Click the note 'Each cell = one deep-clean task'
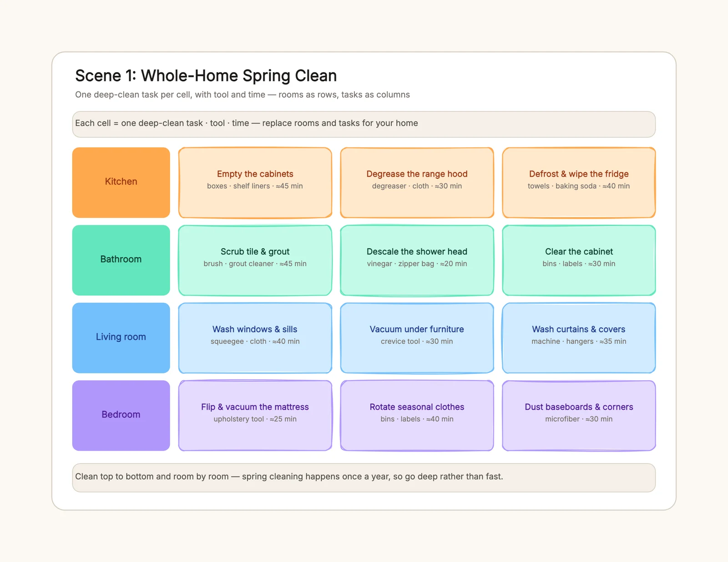This screenshot has width=728, height=562. [364, 124]
